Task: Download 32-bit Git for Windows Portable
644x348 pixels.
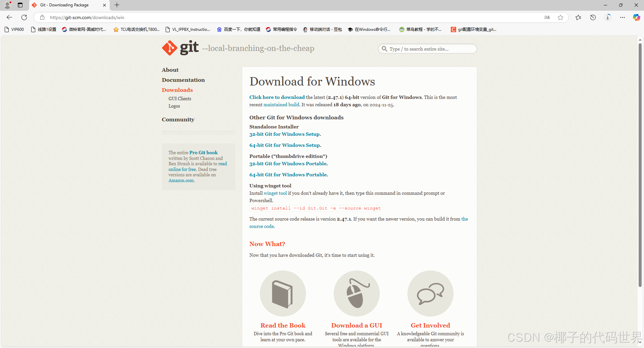Action: [288, 164]
